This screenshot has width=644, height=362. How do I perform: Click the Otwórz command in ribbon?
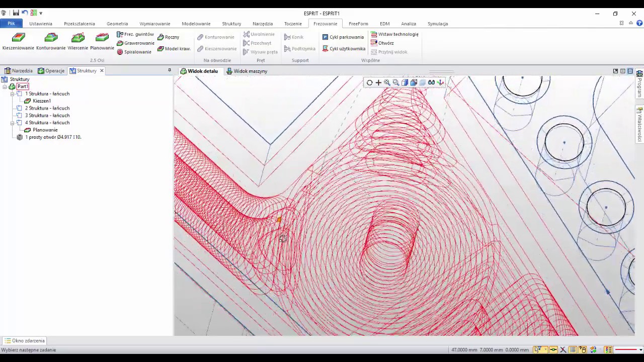click(x=382, y=43)
